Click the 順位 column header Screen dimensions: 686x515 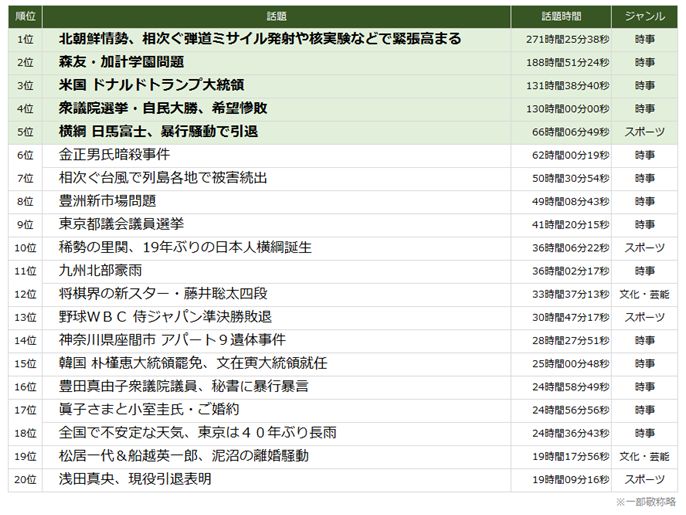26,17
